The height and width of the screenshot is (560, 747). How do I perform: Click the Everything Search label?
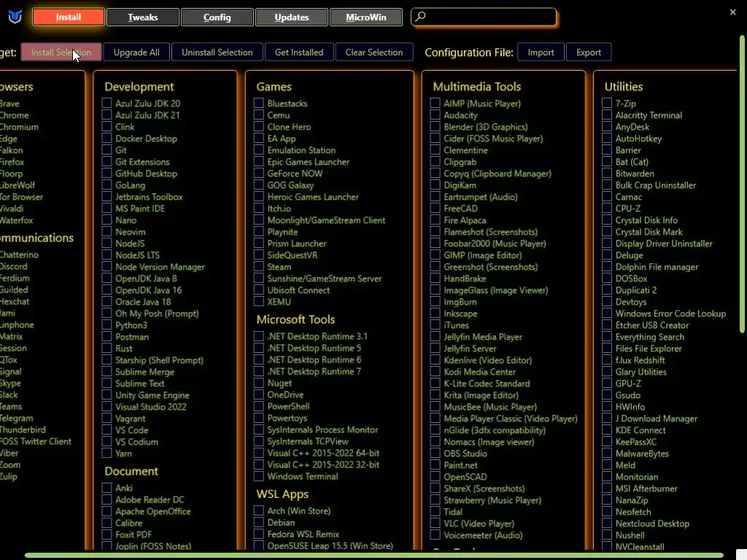(650, 337)
